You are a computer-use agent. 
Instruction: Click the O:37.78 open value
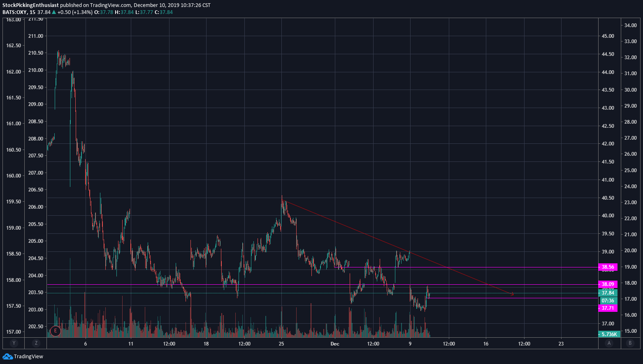click(x=104, y=12)
